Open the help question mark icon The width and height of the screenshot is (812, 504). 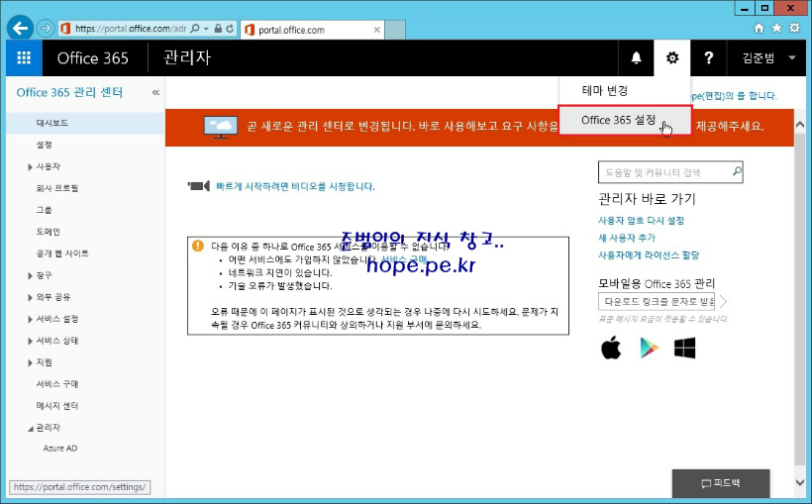708,58
